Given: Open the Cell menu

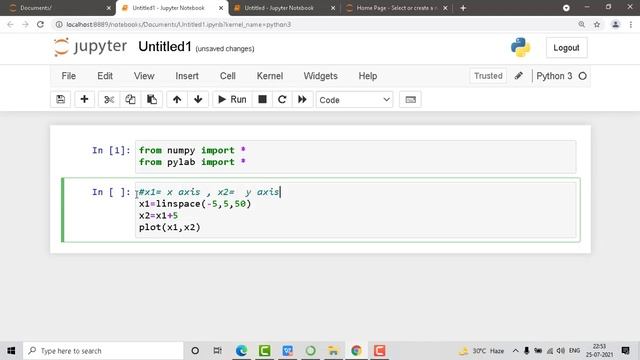Looking at the screenshot, I should coord(228,76).
